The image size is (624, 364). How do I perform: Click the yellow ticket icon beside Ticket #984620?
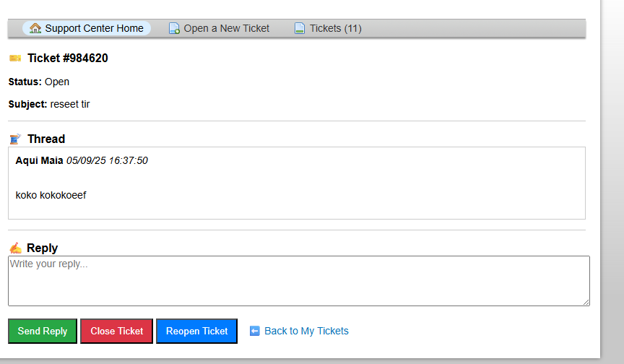(x=15, y=58)
